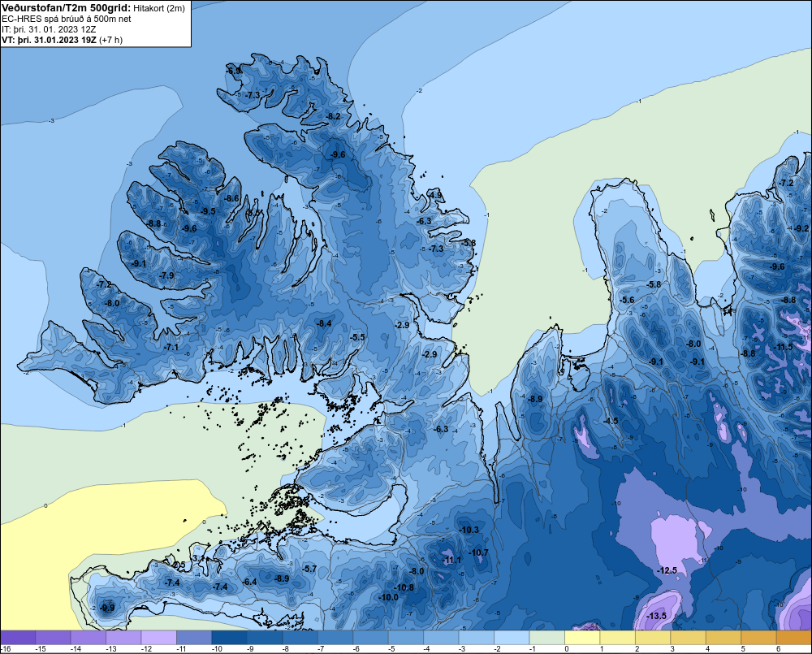Click the legend scale number 6
The image size is (812, 654).
779,649
